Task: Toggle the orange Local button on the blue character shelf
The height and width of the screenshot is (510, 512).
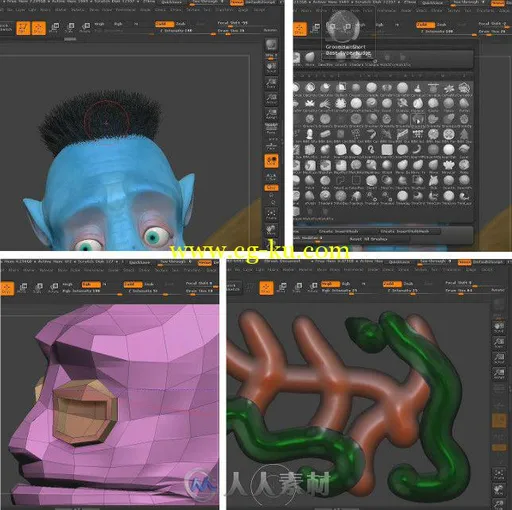Action: point(271,161)
